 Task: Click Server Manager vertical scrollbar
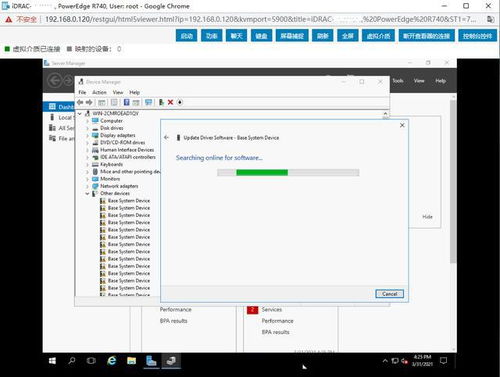(453, 181)
